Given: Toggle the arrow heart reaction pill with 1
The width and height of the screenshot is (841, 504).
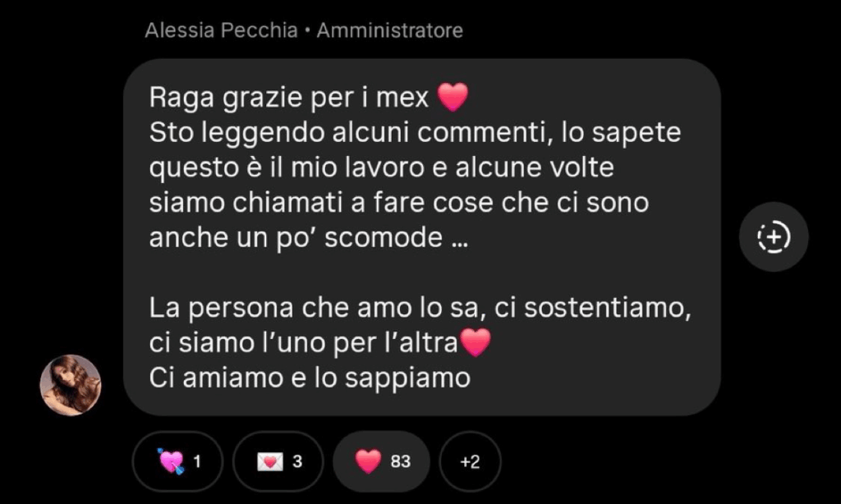Looking at the screenshot, I should (x=177, y=461).
